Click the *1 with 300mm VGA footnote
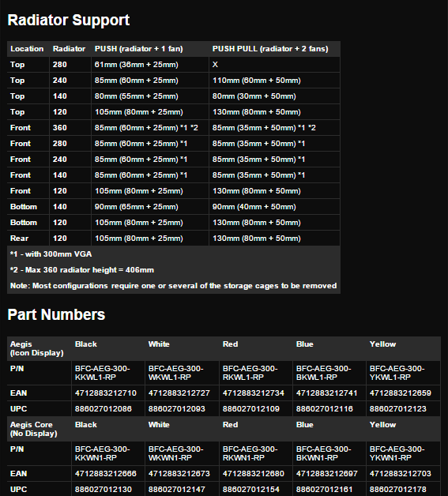The height and width of the screenshot is (496, 448). (51, 254)
